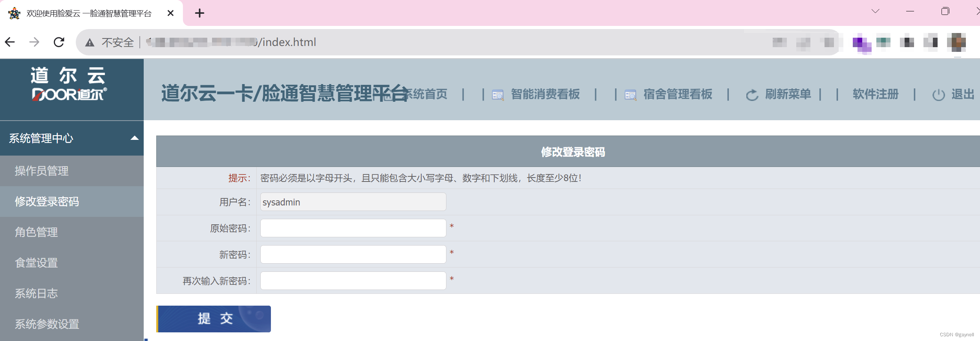This screenshot has height=341, width=980.
Task: Restore the browser window size
Action: click(945, 11)
